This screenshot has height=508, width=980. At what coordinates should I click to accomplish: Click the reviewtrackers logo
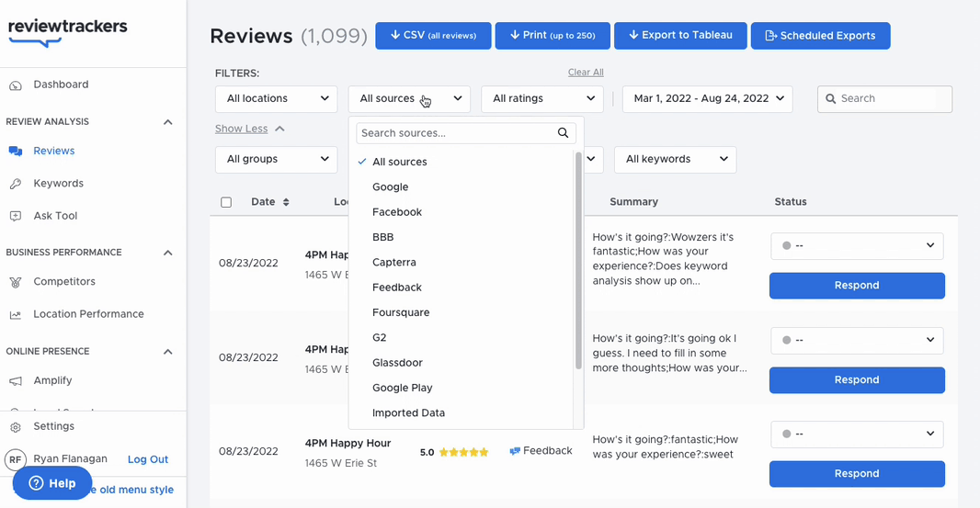click(x=67, y=31)
